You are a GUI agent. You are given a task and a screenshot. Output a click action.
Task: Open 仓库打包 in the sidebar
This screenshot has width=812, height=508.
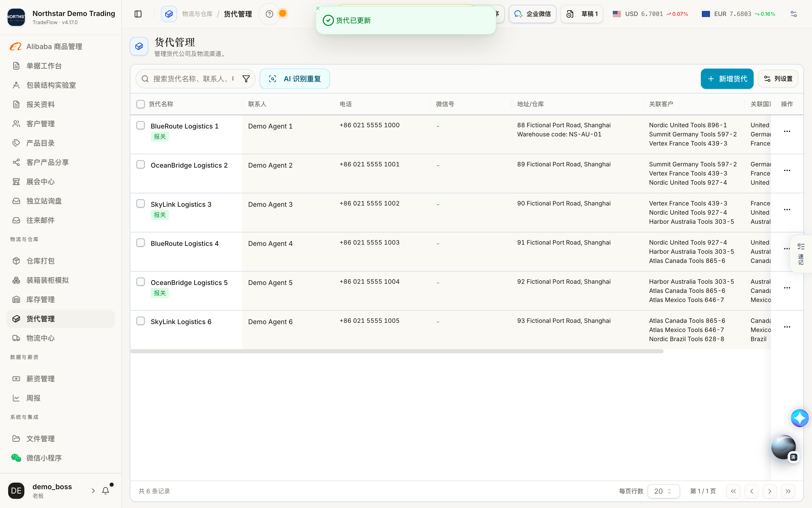point(60,261)
